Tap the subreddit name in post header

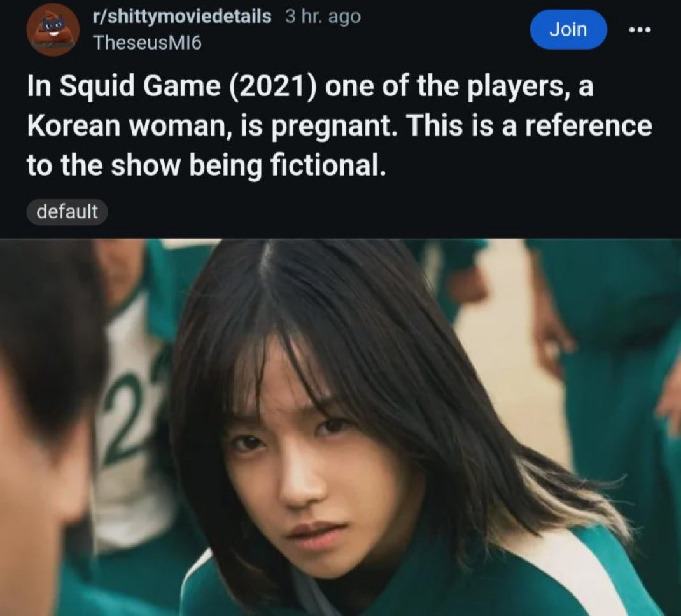(183, 17)
